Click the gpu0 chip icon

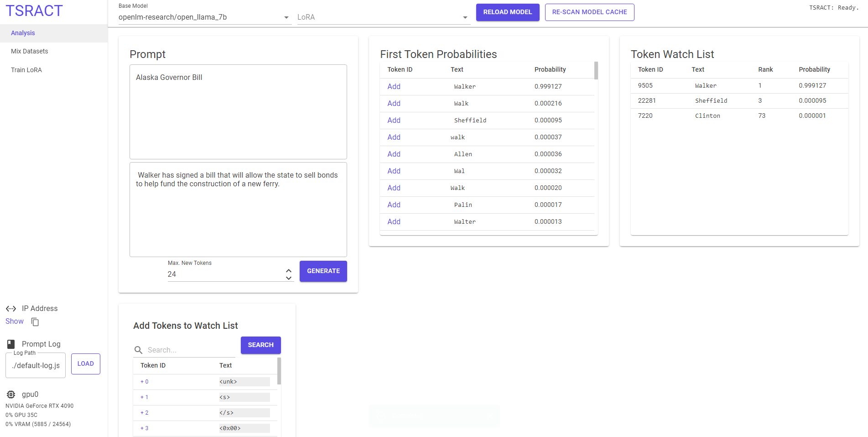[11, 395]
